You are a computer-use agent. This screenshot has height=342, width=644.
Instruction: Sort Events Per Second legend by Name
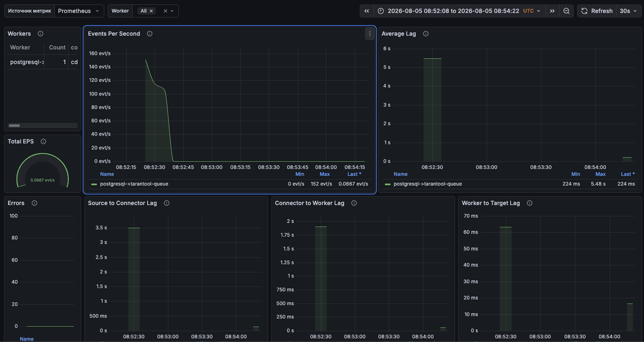(107, 174)
